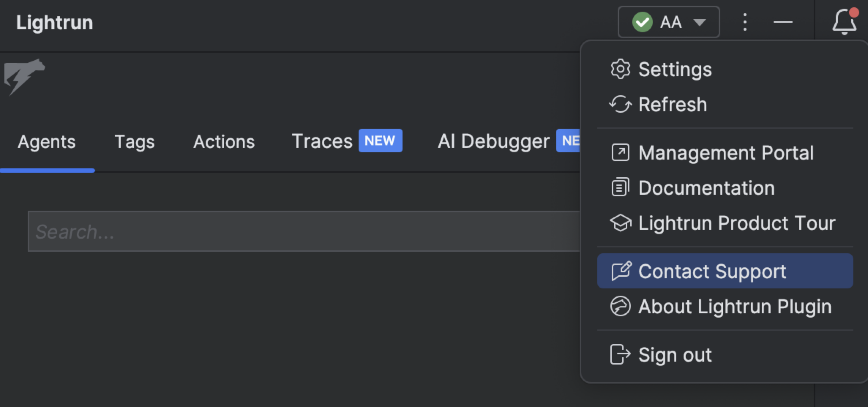Choose Lightrun Product Tour menu entry
Screen dimensions: 868x407
736,223
